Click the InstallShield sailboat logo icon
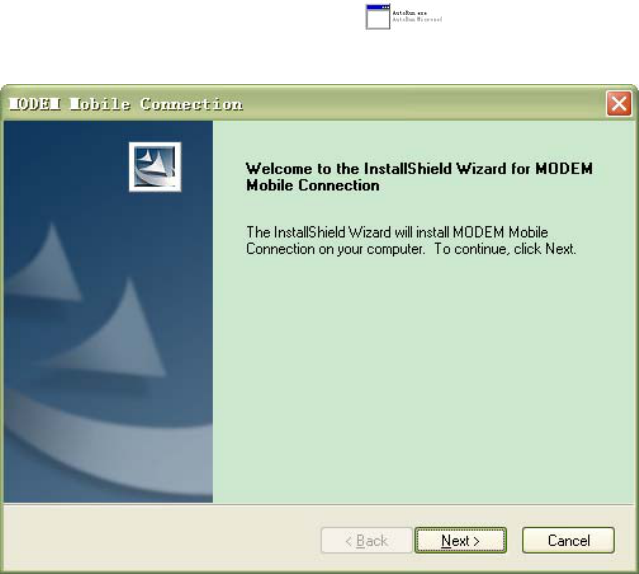This screenshot has height=574, width=639. pos(155,167)
